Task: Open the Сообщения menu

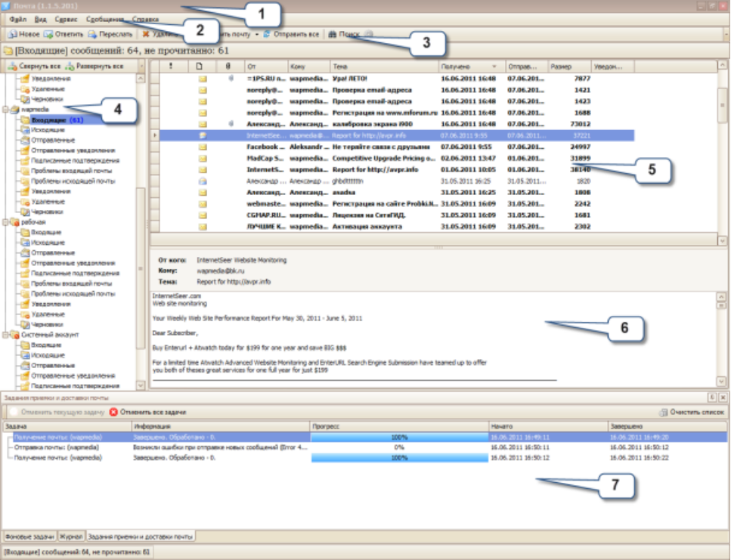Action: tap(105, 19)
